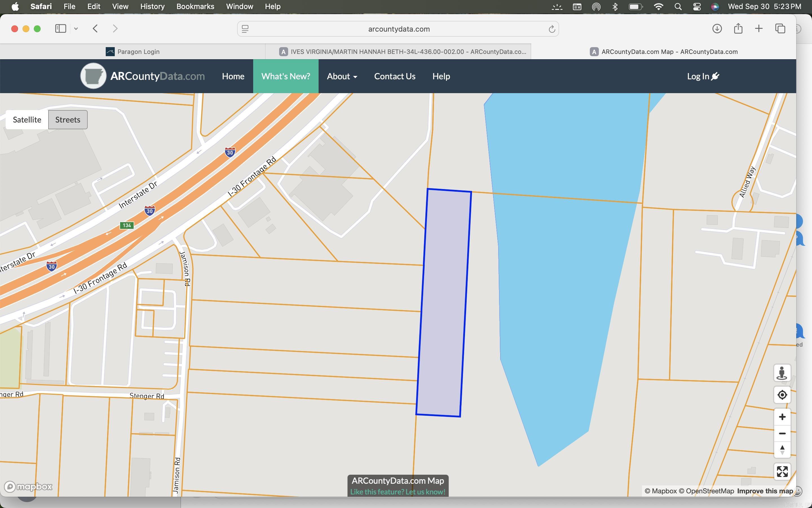Go forward in Safari history
Screen dimensions: 812x508
(x=115, y=29)
